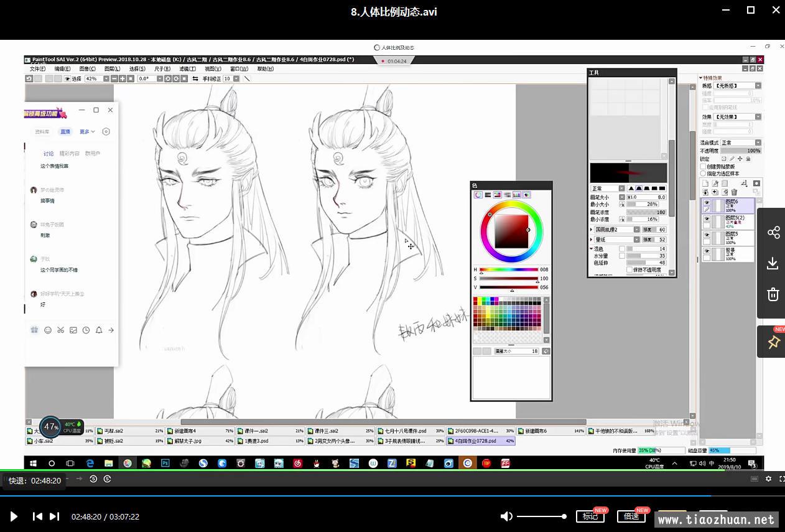Click the hexagon settings icon in chat
The height and width of the screenshot is (532, 785).
pos(106,132)
